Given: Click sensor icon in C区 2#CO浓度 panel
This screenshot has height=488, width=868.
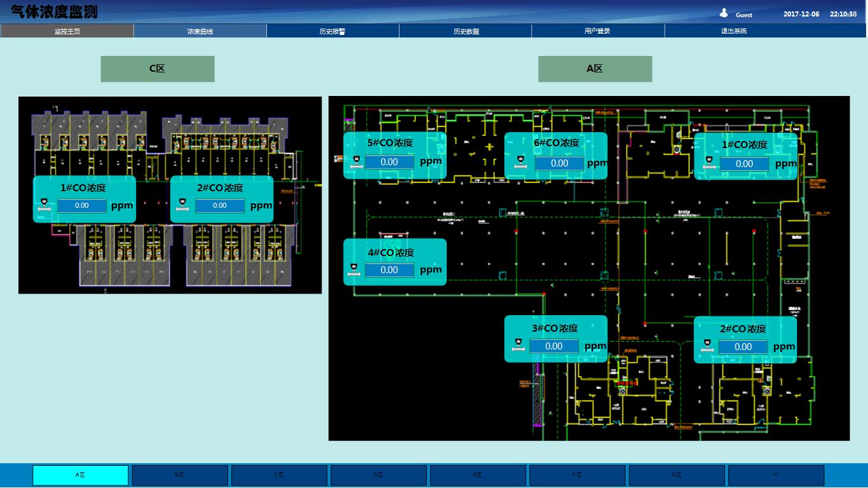Looking at the screenshot, I should (x=182, y=204).
